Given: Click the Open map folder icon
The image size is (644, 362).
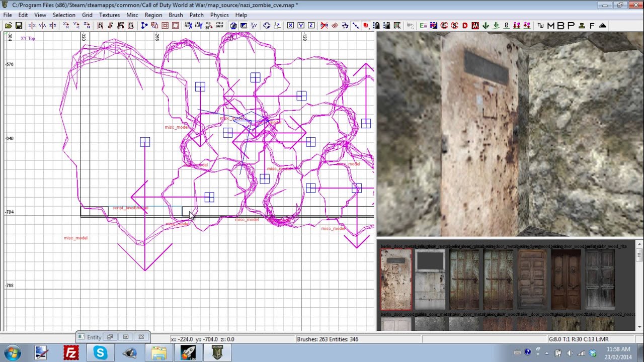Looking at the screenshot, I should [x=8, y=26].
